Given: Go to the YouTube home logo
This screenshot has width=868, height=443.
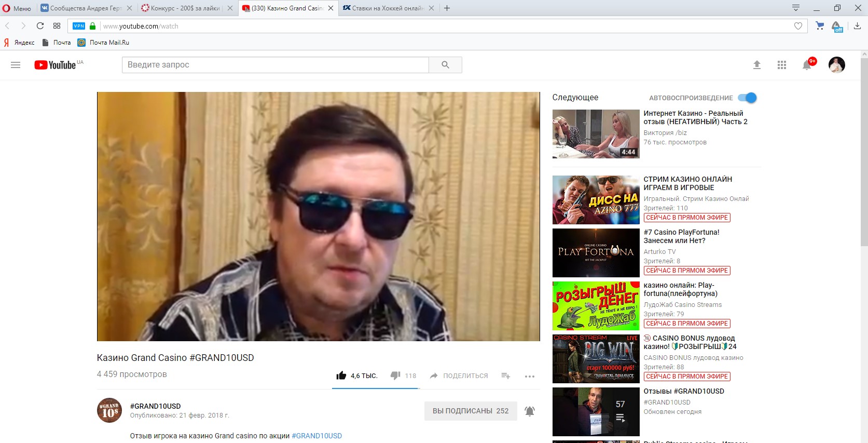Looking at the screenshot, I should (56, 65).
